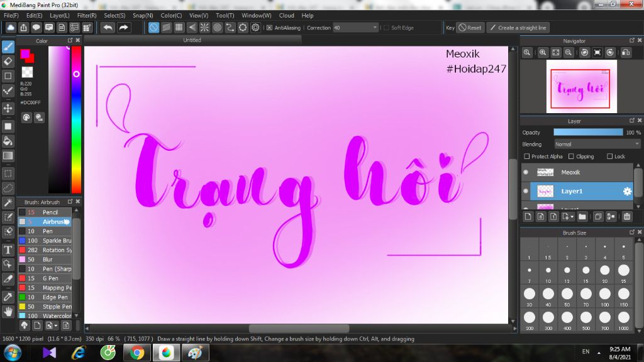Hide the Layer1 layer

[x=526, y=191]
